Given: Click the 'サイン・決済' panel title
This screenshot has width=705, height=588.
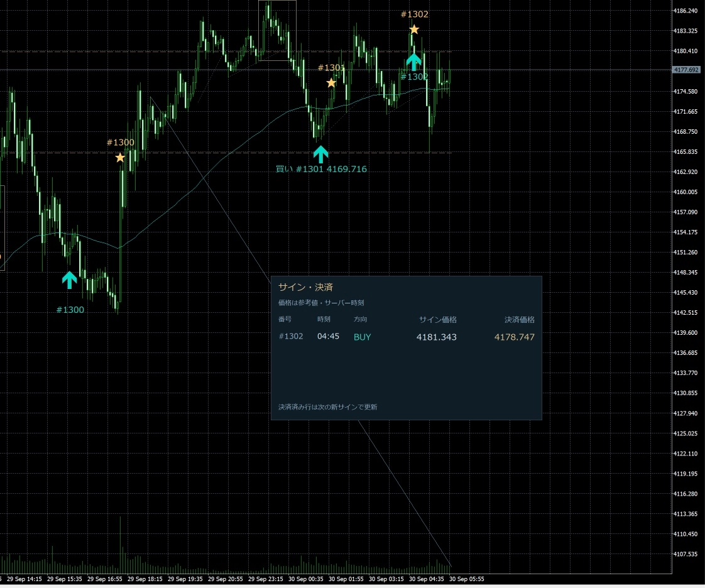Looking at the screenshot, I should pos(306,287).
